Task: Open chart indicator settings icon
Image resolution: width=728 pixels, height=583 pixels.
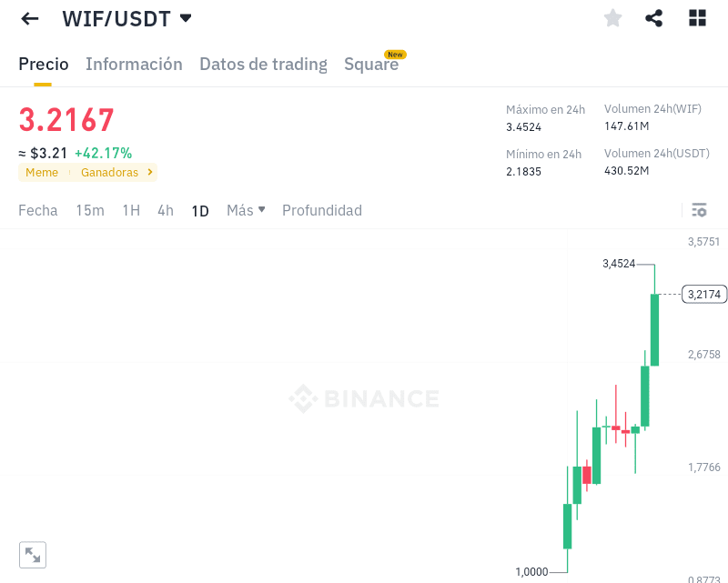Action: [x=699, y=210]
